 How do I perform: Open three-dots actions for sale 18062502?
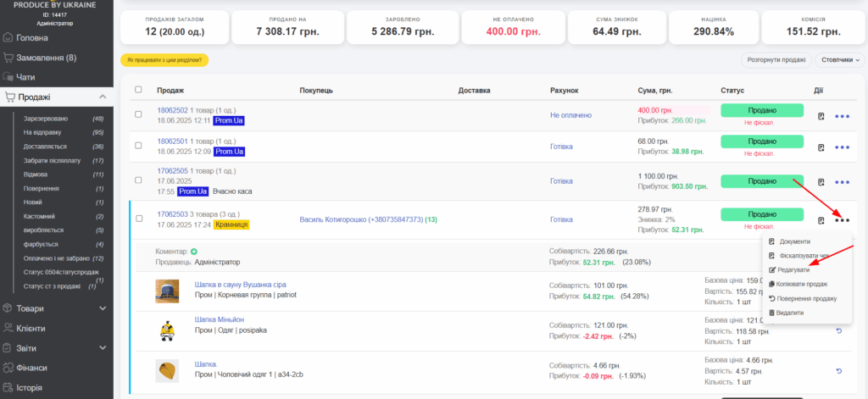click(x=842, y=116)
